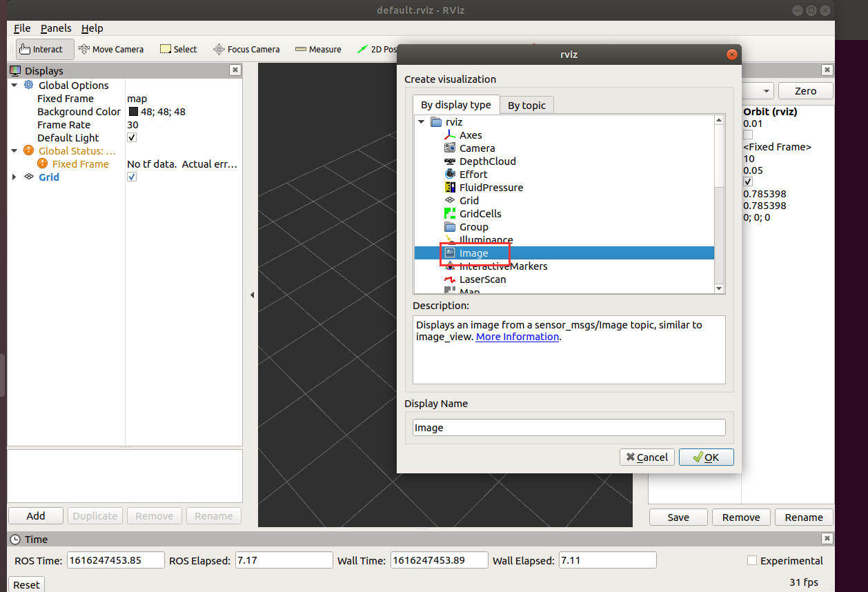Image resolution: width=868 pixels, height=592 pixels.
Task: Pick the Measure tool
Action: 318,49
